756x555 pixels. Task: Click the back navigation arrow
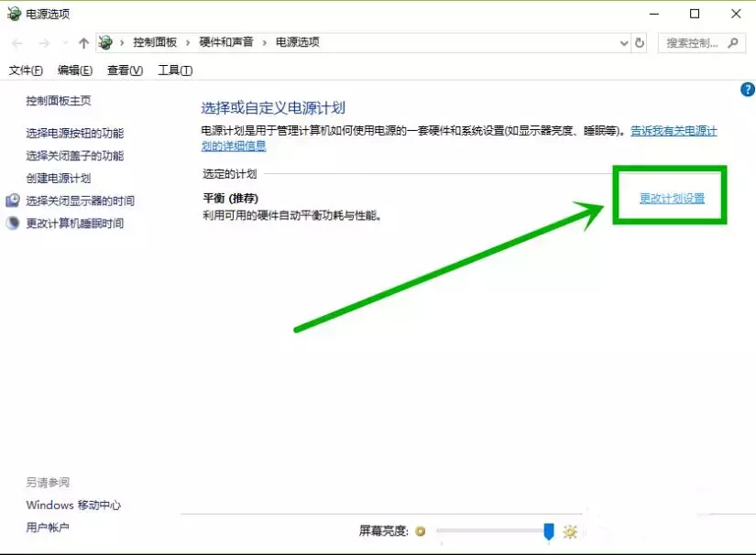(x=16, y=42)
